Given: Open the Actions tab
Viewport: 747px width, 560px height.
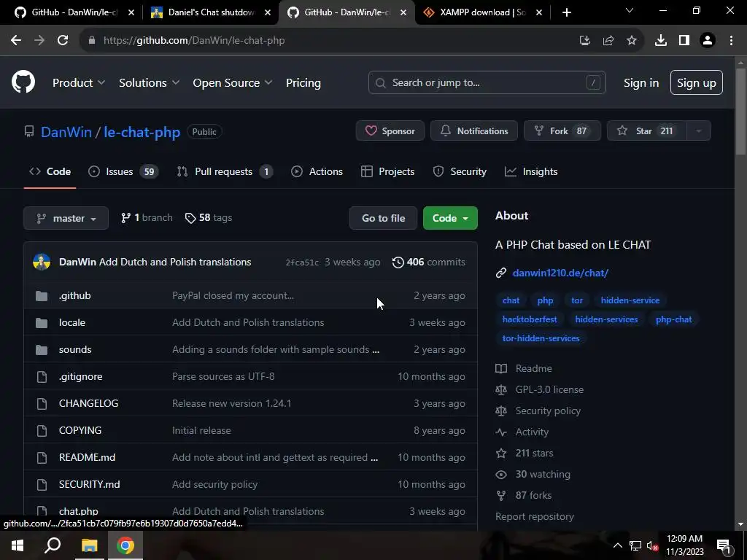Looking at the screenshot, I should coord(317,171).
